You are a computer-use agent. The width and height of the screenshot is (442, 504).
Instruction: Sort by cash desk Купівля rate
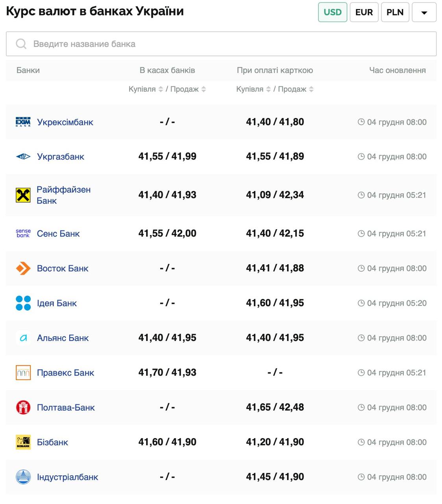161,89
